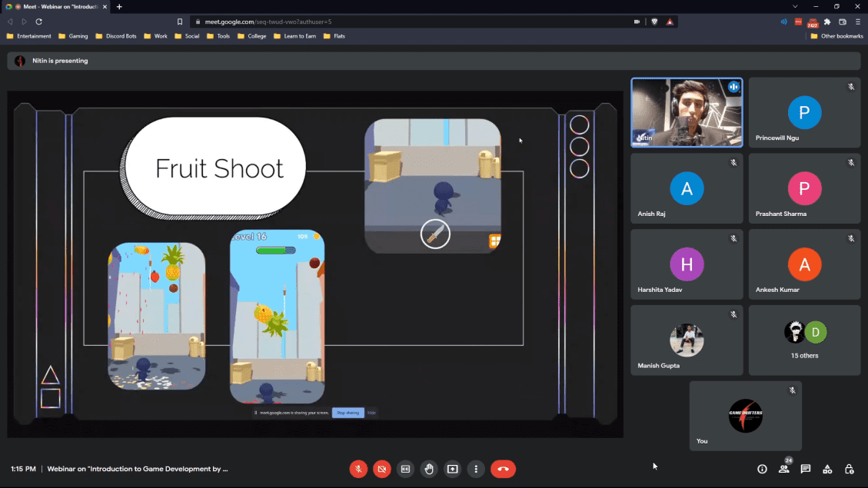This screenshot has height=488, width=868.
Task: Select Anish Raj participant tile
Action: pos(687,188)
